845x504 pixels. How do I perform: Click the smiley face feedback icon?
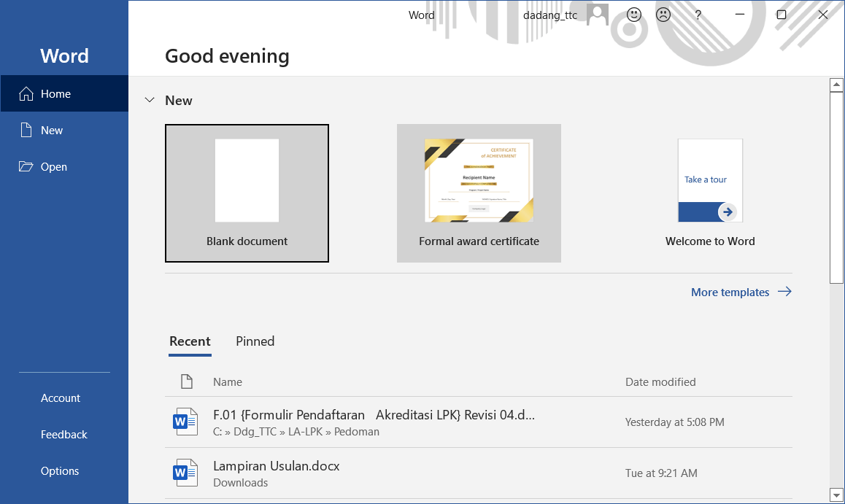634,15
